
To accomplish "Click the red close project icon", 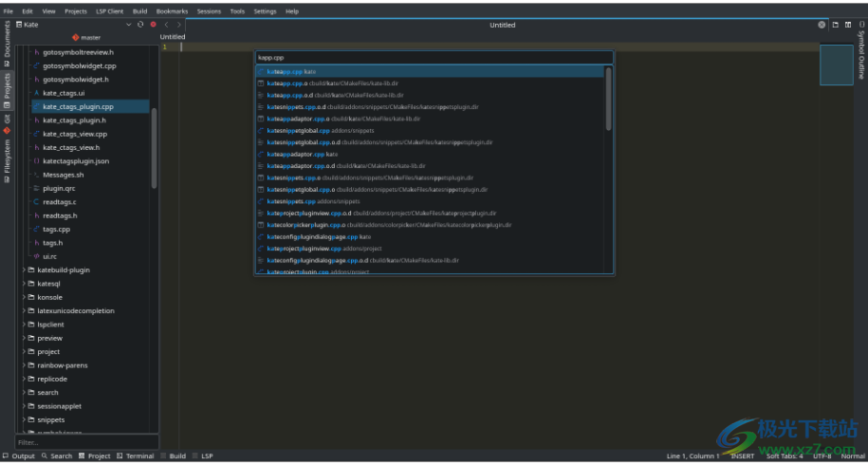I will [x=154, y=25].
